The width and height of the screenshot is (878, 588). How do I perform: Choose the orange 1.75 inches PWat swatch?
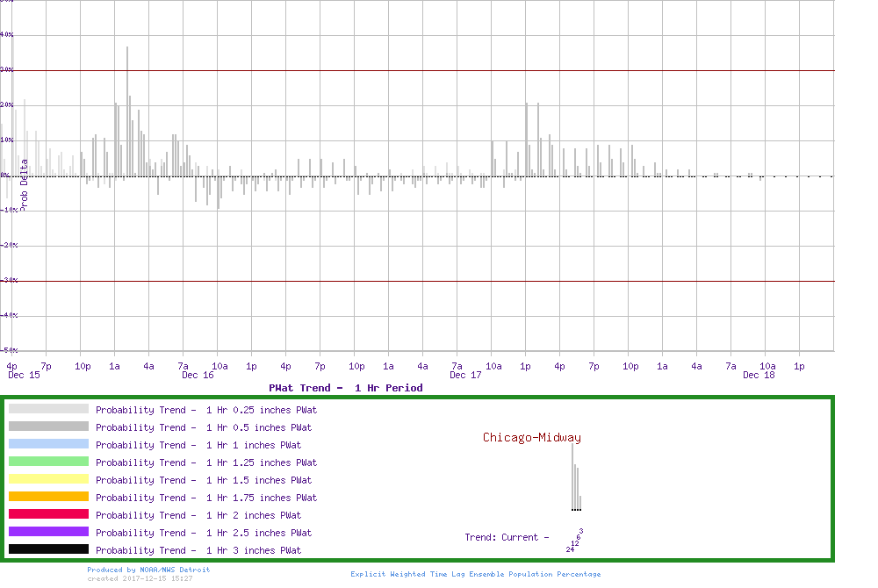48,497
